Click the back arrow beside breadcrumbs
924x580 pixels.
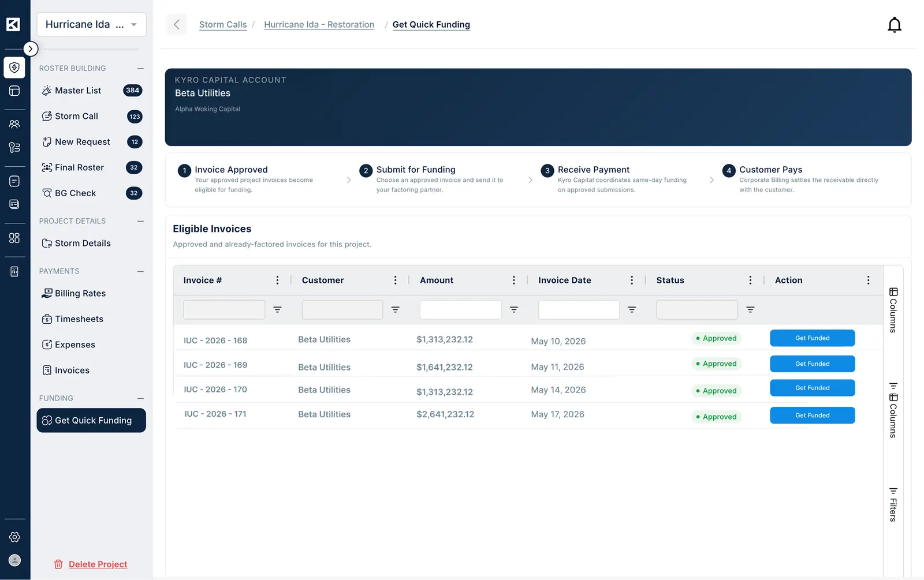177,24
